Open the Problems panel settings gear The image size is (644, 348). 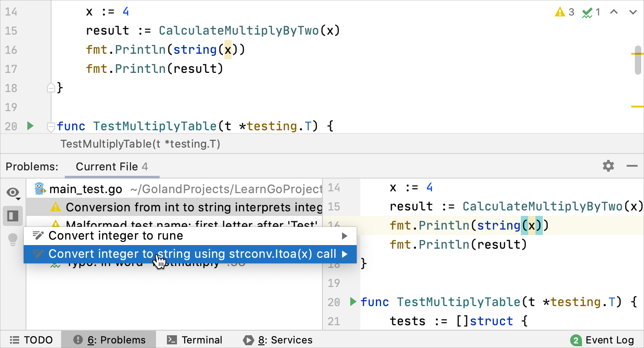coord(608,166)
